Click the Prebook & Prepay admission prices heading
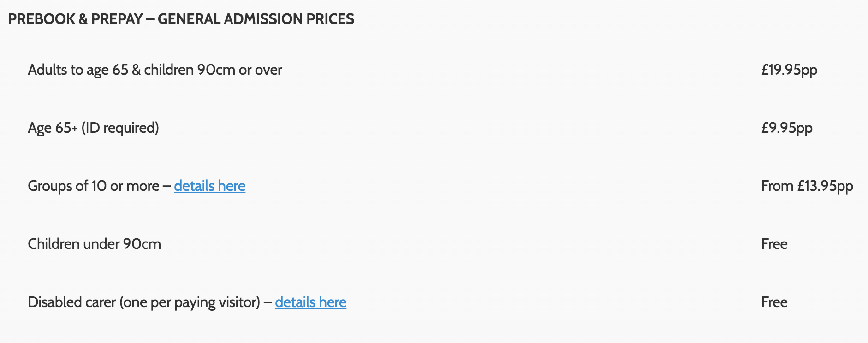 click(x=181, y=19)
